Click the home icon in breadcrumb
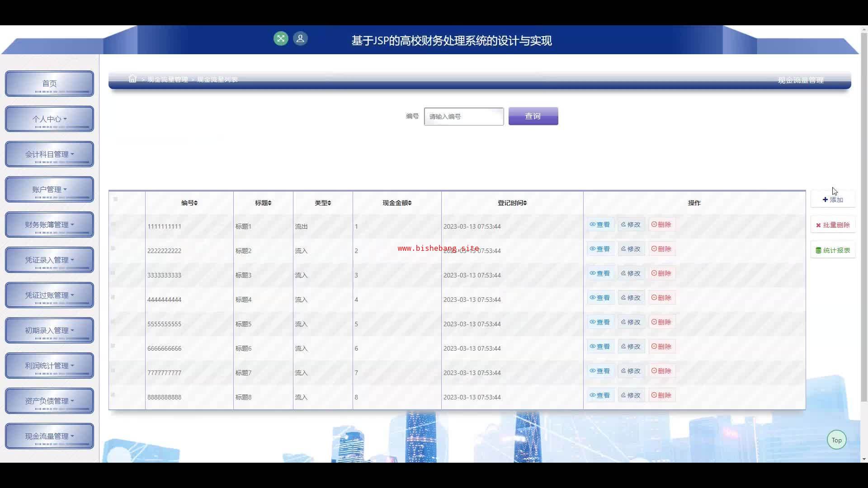The image size is (868, 488). pyautogui.click(x=132, y=79)
